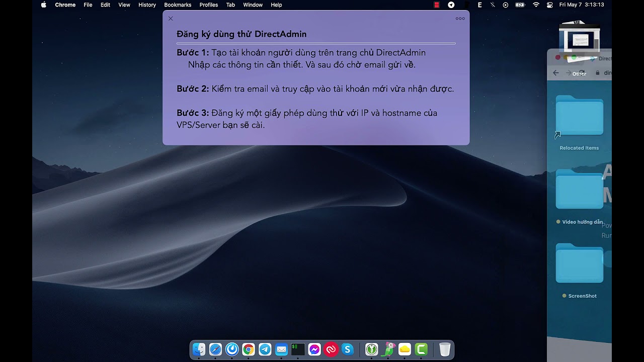644x362 pixels.
Task: Open the green parrot app in Dock
Action: (x=388, y=349)
